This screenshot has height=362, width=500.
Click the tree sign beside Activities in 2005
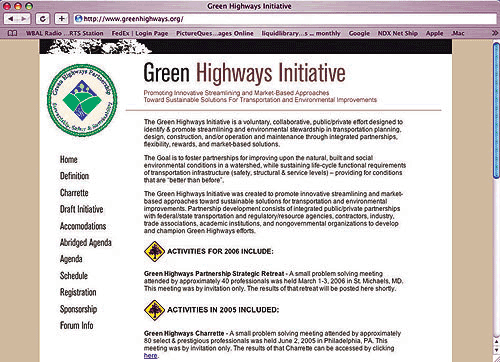(154, 310)
